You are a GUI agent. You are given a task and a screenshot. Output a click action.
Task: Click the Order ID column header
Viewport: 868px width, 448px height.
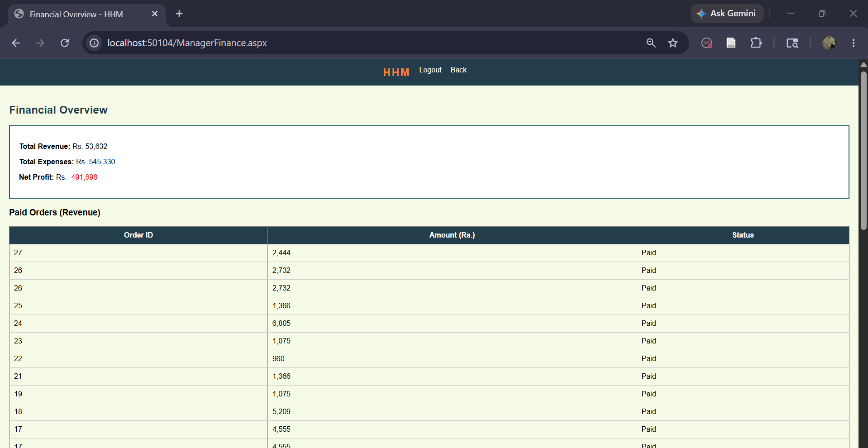pyautogui.click(x=138, y=235)
